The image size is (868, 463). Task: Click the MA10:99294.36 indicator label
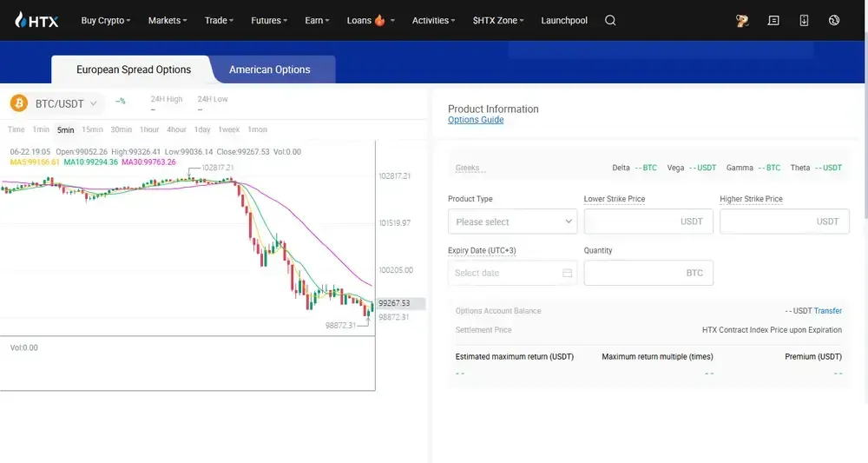(x=91, y=162)
